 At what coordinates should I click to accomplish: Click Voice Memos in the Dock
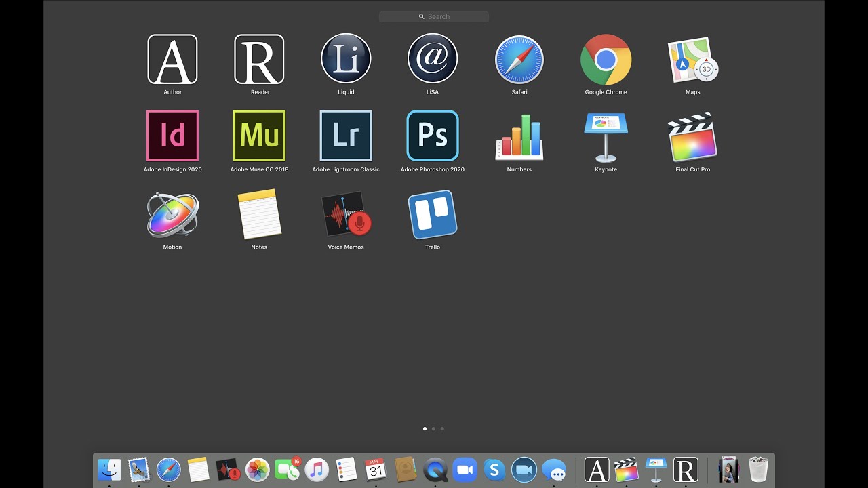pos(228,469)
